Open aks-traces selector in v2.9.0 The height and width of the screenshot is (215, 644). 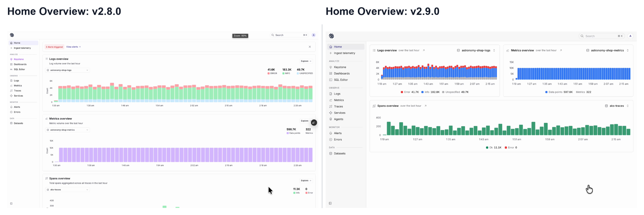(x=617, y=106)
